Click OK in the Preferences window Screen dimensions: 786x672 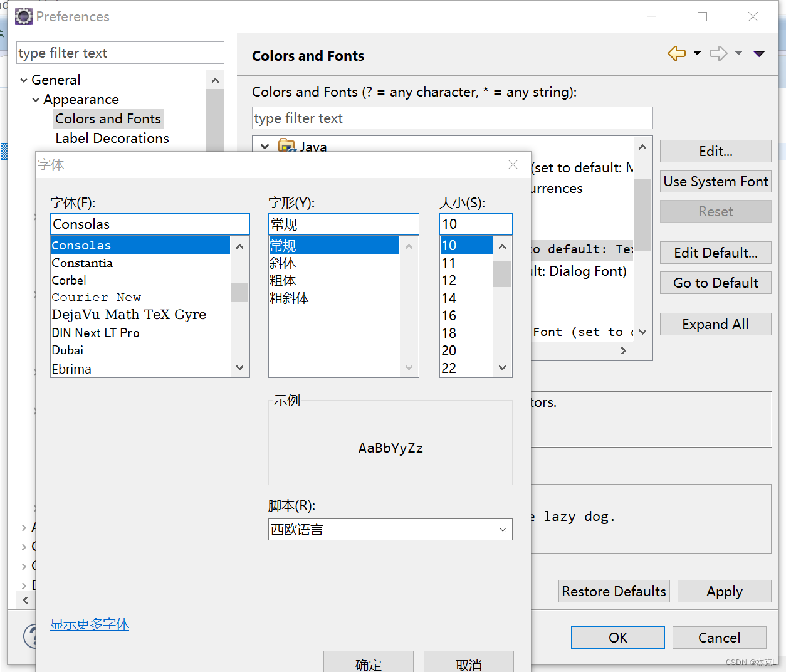(618, 638)
